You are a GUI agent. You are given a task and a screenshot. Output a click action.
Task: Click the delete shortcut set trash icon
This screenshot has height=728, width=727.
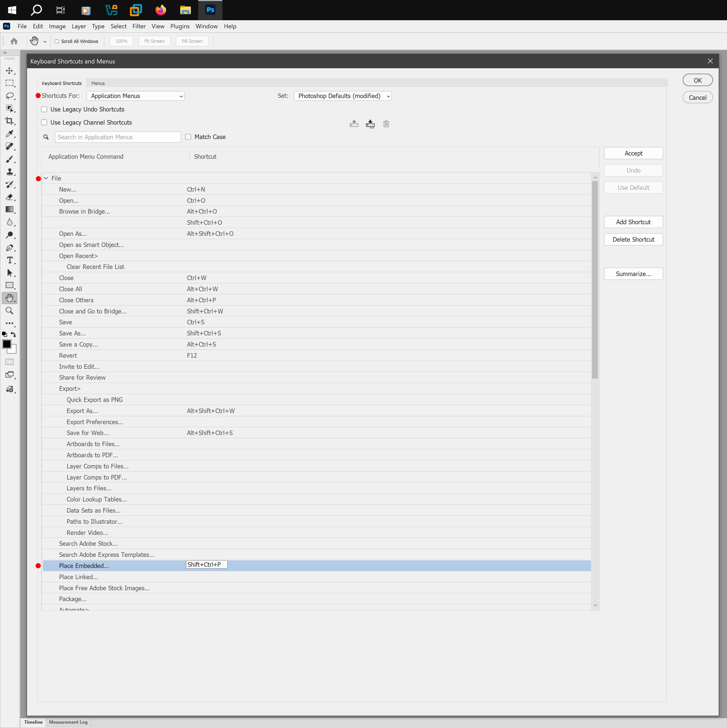pyautogui.click(x=386, y=124)
